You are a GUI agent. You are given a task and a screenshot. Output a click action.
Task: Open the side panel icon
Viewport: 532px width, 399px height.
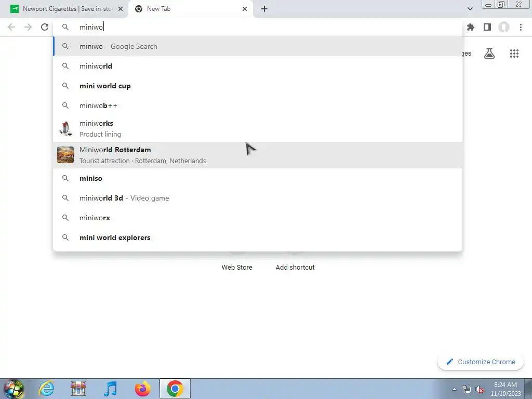tap(487, 27)
